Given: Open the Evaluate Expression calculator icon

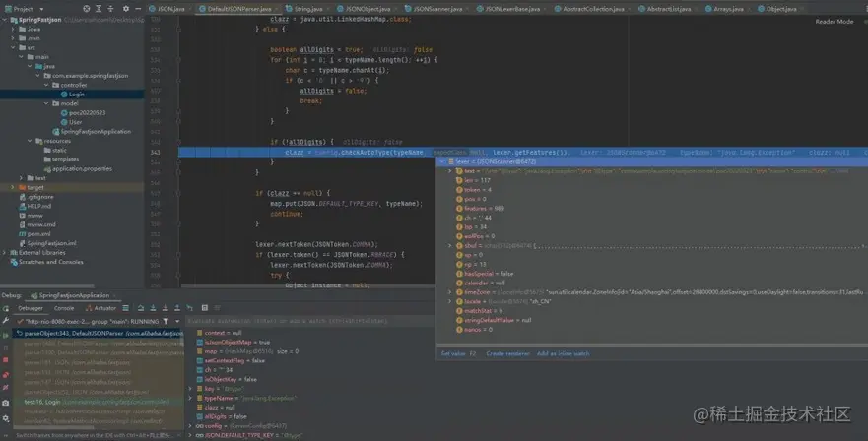Looking at the screenshot, I should coord(205,308).
